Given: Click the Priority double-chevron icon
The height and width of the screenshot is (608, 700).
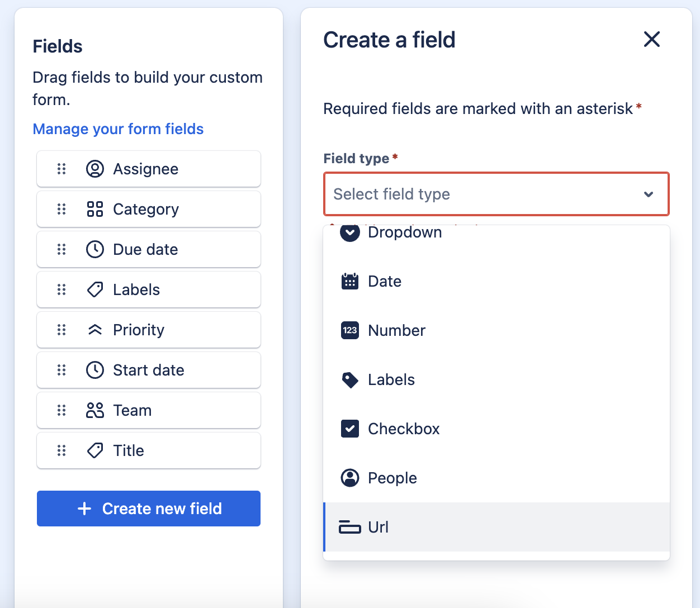Looking at the screenshot, I should pyautogui.click(x=95, y=330).
